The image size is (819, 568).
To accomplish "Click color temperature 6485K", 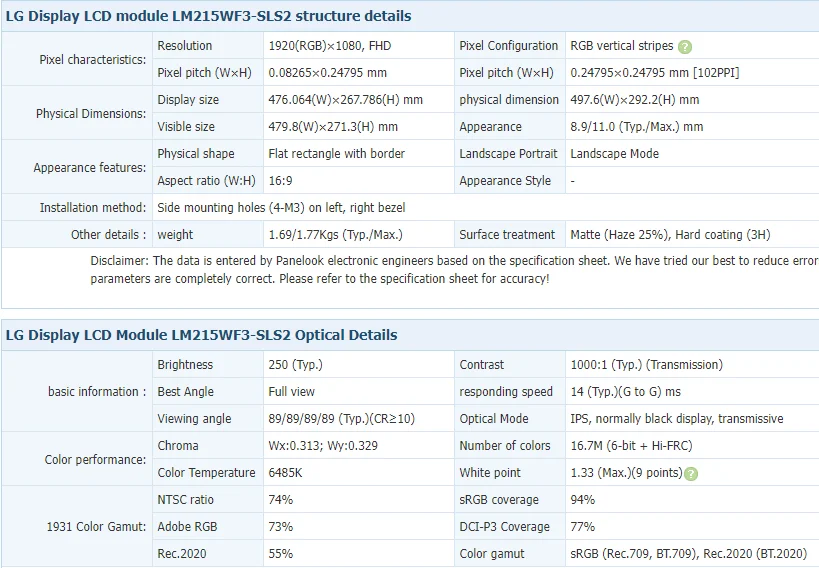I will 285,473.
